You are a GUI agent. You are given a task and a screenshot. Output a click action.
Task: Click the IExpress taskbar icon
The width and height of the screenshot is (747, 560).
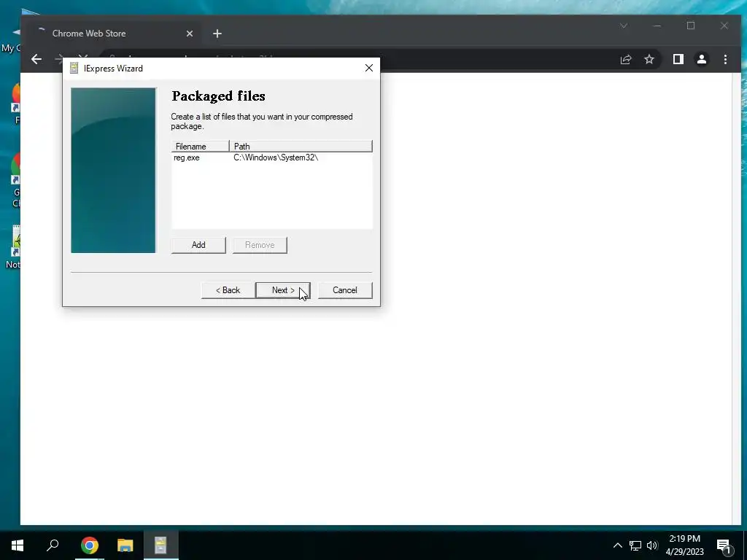pos(160,545)
